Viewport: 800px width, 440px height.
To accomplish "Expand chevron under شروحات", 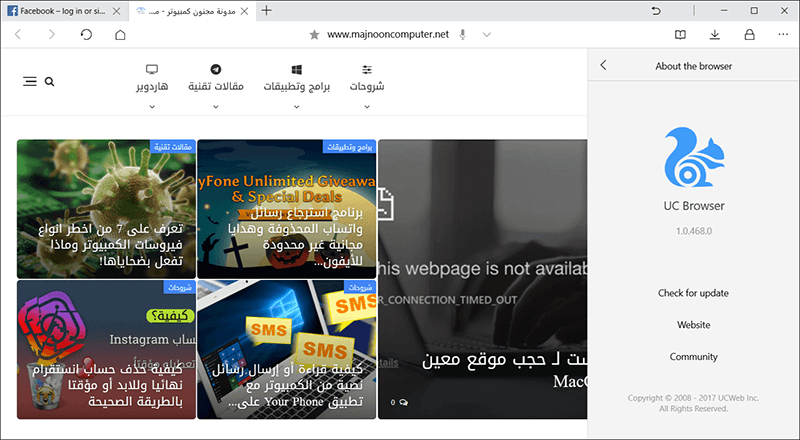I will click(367, 107).
